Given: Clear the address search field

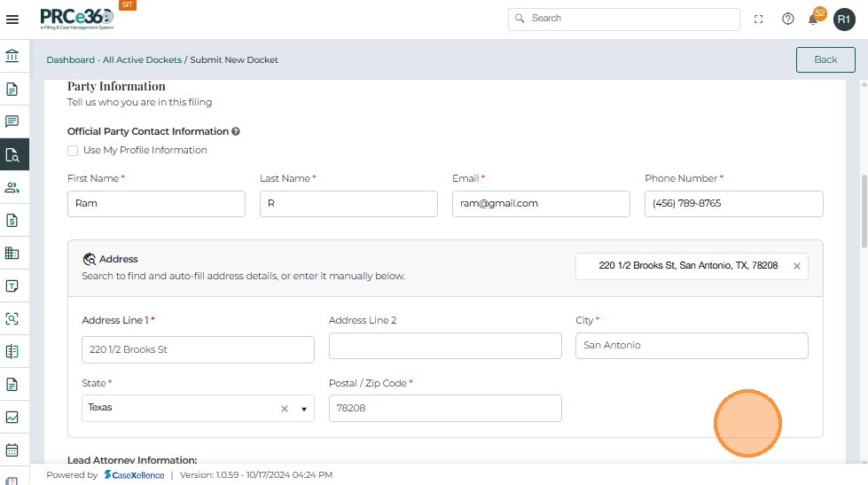Looking at the screenshot, I should coord(796,266).
